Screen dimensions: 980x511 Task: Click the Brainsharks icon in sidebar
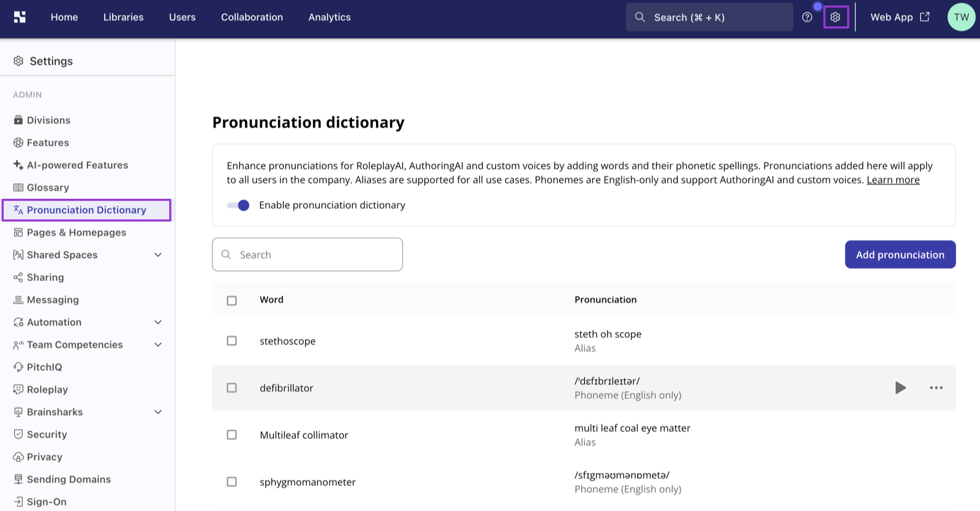point(18,412)
